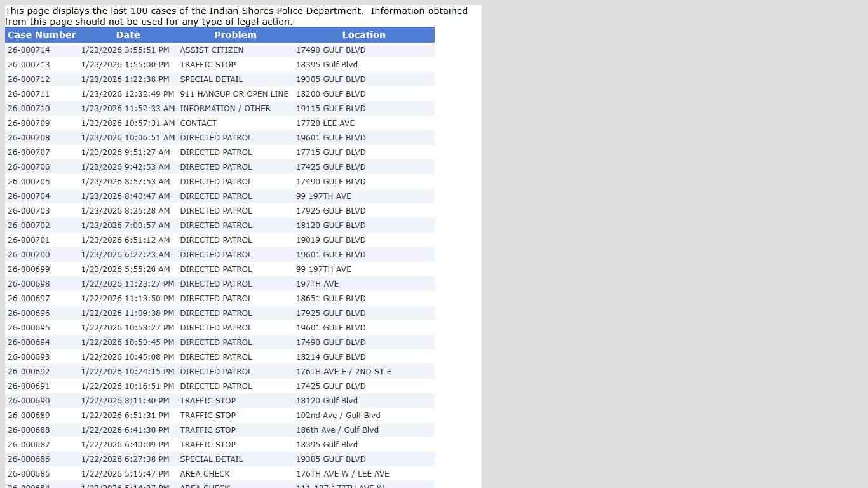Click the Date column header
Screen dimensions: 868x488
128,35
